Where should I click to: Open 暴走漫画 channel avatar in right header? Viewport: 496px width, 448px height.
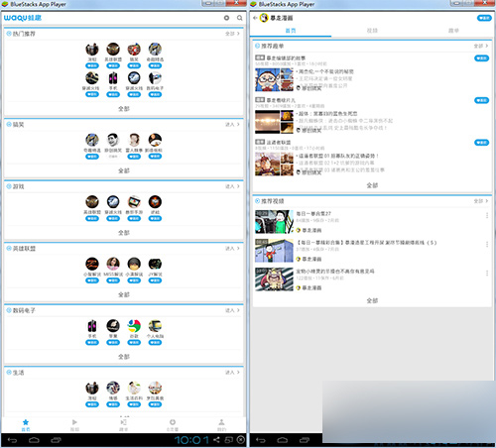264,18
